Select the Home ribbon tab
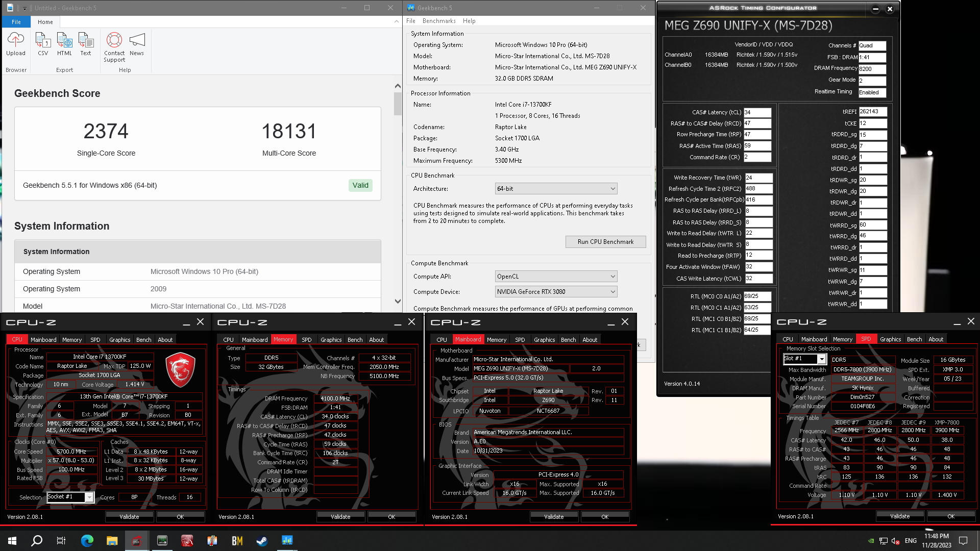Viewport: 980px width, 551px height. [45, 22]
